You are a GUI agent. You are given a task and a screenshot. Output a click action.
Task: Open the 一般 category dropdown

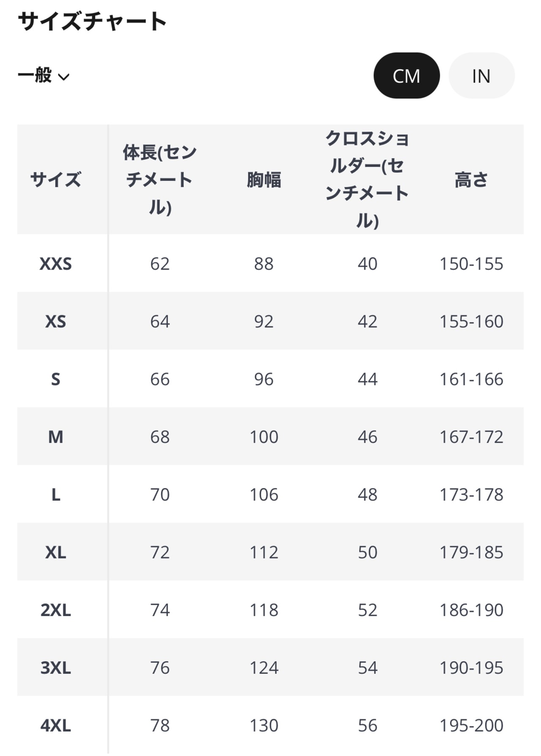(x=43, y=76)
